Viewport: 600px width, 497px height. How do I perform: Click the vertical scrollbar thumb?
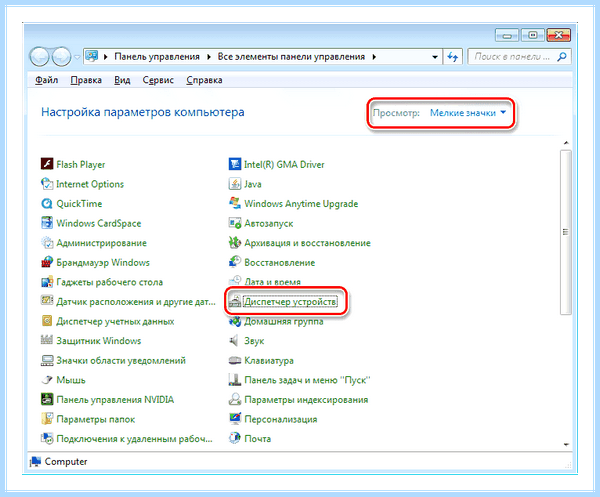coord(566,232)
